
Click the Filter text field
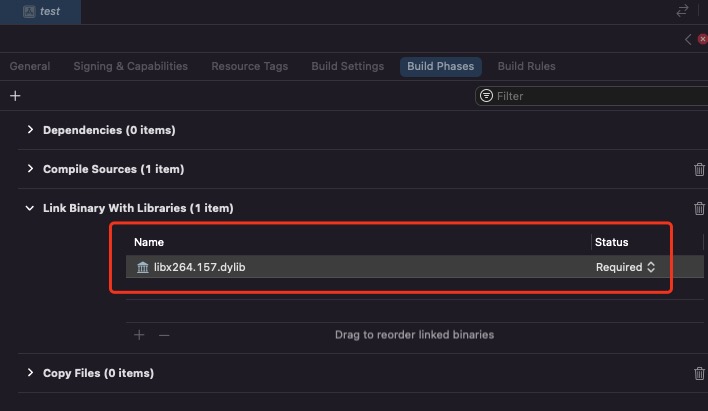tap(590, 96)
